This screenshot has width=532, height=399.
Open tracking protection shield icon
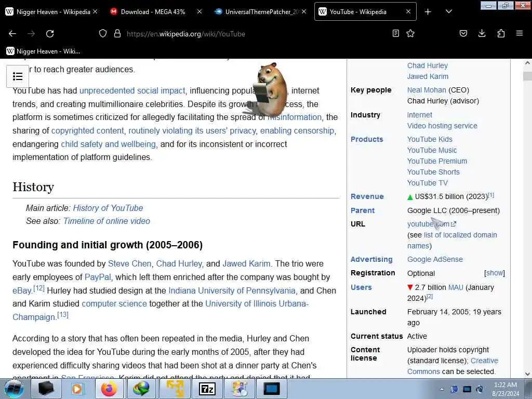click(103, 33)
